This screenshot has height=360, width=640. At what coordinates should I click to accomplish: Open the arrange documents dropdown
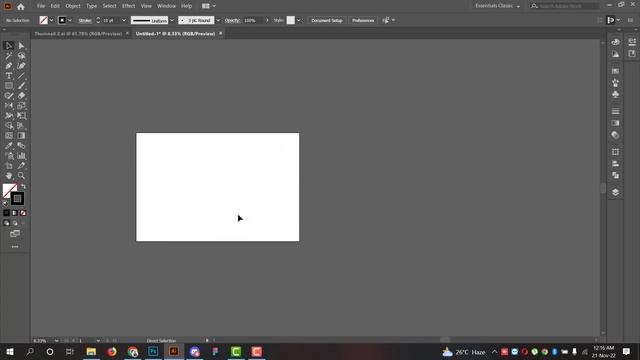pyautogui.click(x=209, y=6)
